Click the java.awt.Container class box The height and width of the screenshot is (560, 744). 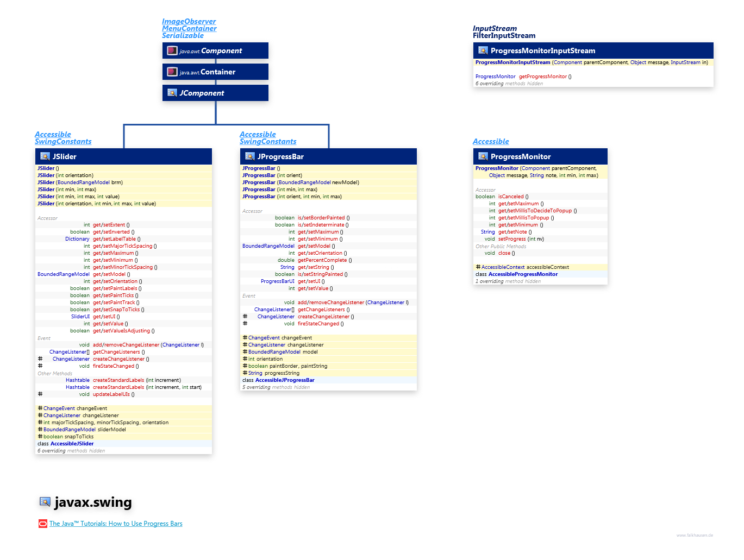click(215, 72)
